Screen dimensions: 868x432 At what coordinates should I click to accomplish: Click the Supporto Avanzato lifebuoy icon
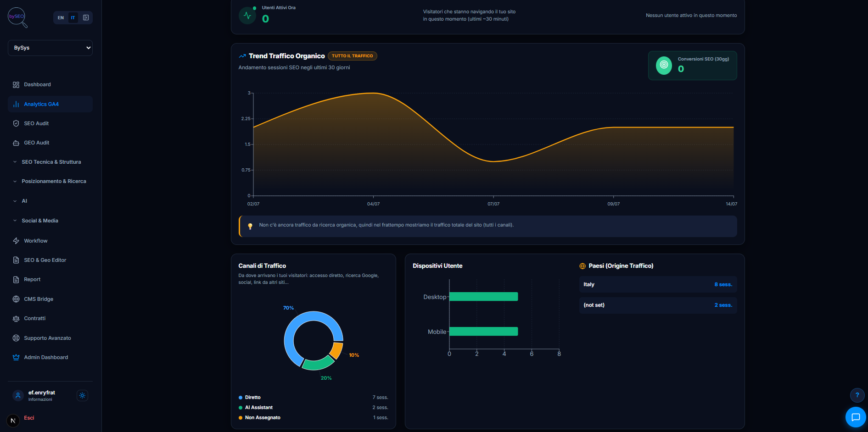[16, 338]
